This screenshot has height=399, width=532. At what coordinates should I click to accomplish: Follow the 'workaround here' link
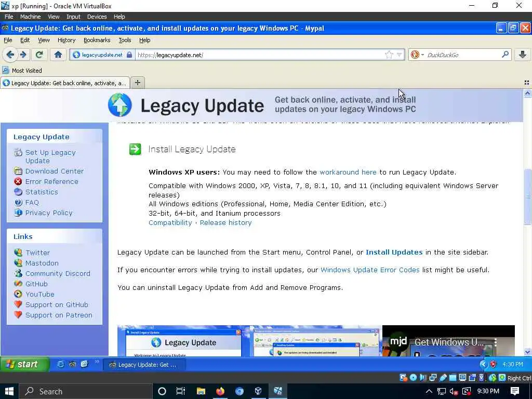pos(348,172)
